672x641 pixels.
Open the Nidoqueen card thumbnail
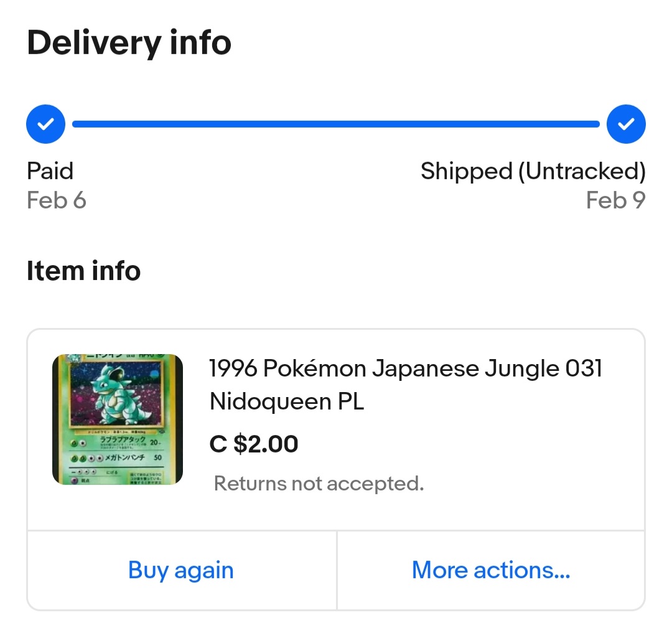tap(118, 420)
